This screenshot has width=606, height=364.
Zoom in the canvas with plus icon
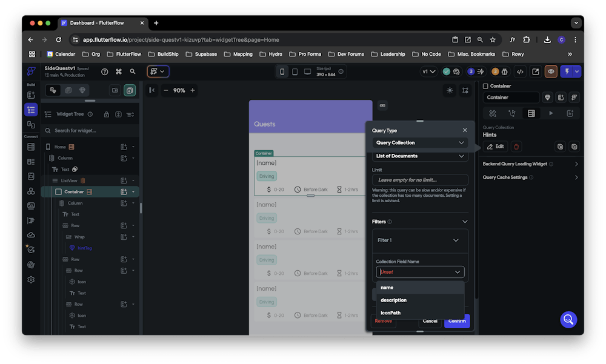click(193, 90)
